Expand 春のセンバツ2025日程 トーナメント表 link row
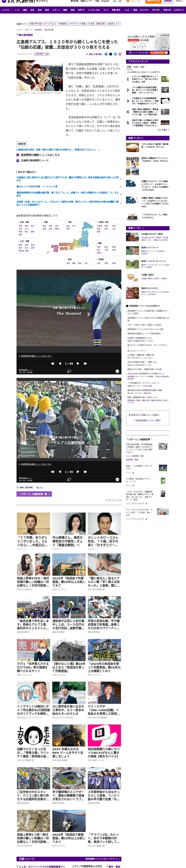Screen dimensions: 186x868 point(69,186)
